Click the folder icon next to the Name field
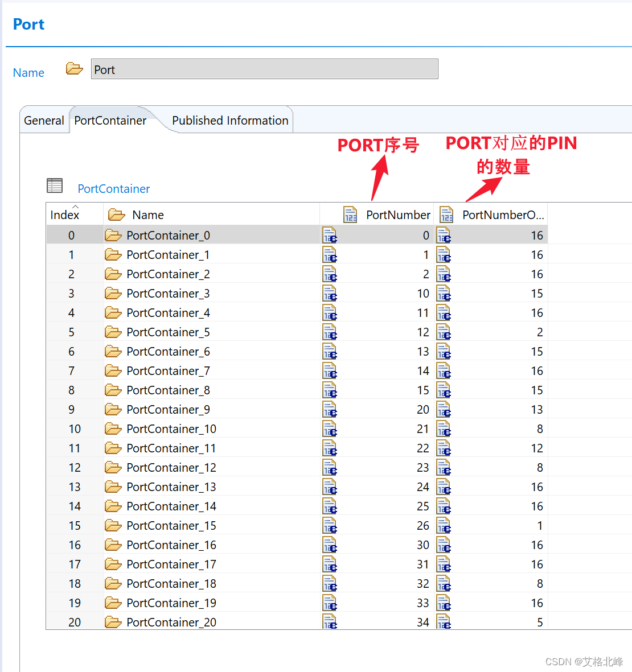This screenshot has height=672, width=632. [74, 68]
